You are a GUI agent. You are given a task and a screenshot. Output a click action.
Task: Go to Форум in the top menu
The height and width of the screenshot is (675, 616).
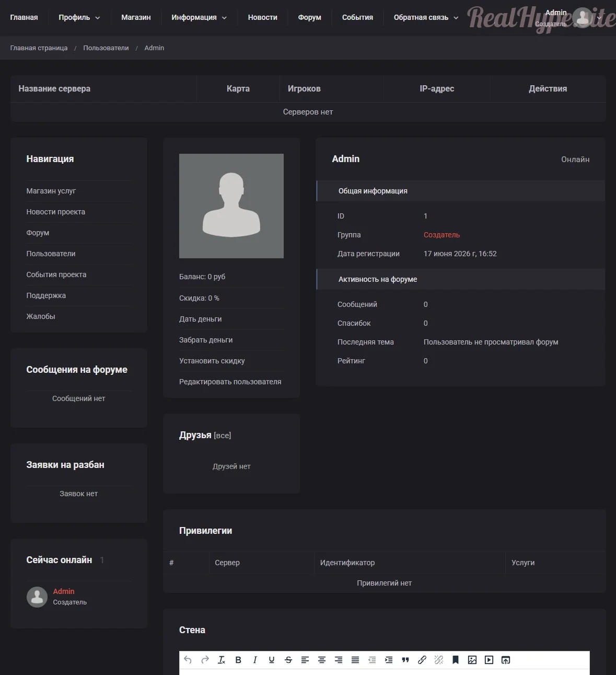click(310, 17)
